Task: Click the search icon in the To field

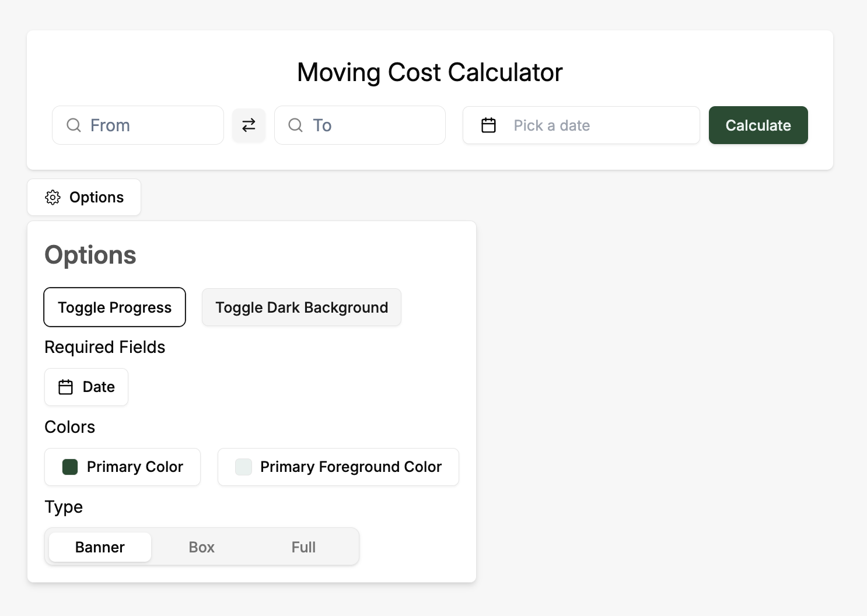Action: 295,125
